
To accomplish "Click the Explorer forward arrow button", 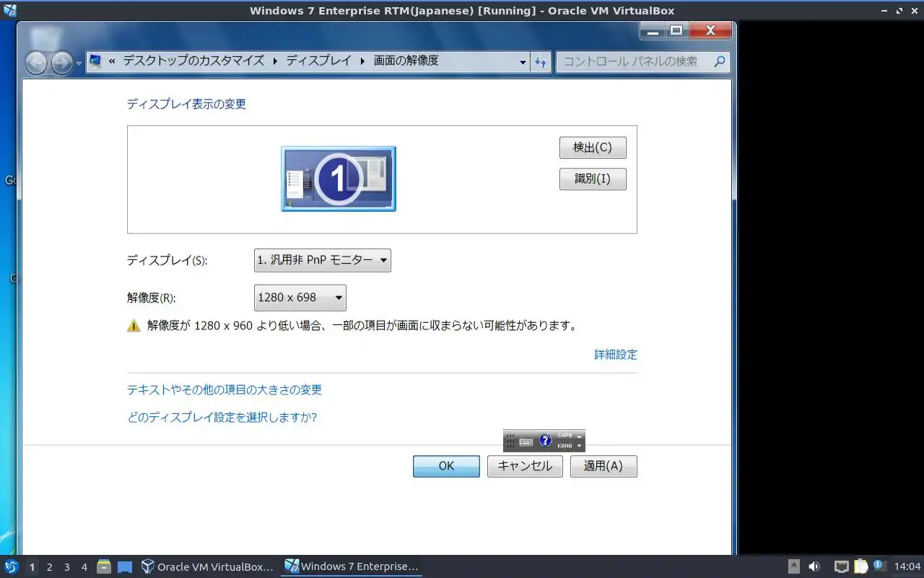I will coord(61,63).
